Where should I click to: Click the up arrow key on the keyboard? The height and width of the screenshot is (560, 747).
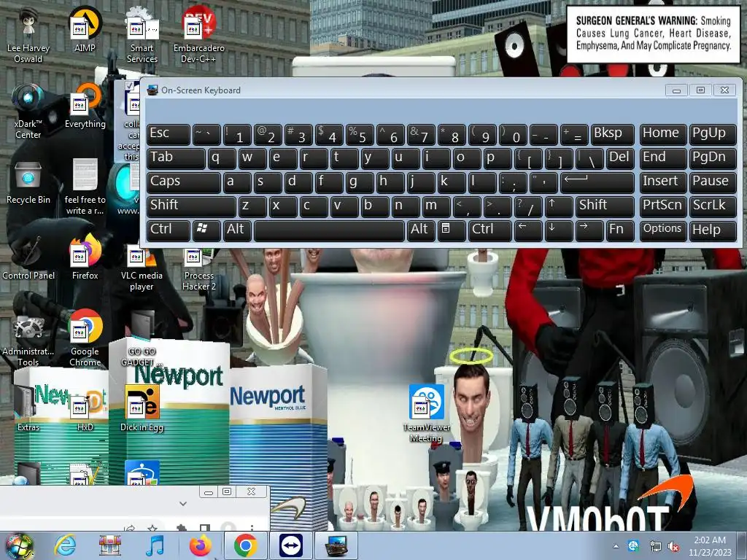coord(559,206)
